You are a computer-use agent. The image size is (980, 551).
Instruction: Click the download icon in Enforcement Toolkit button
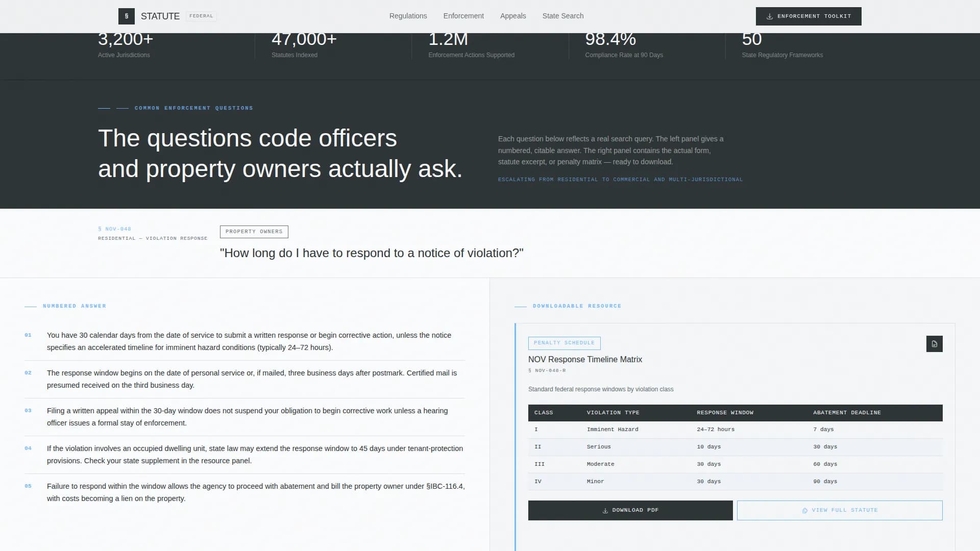[769, 16]
